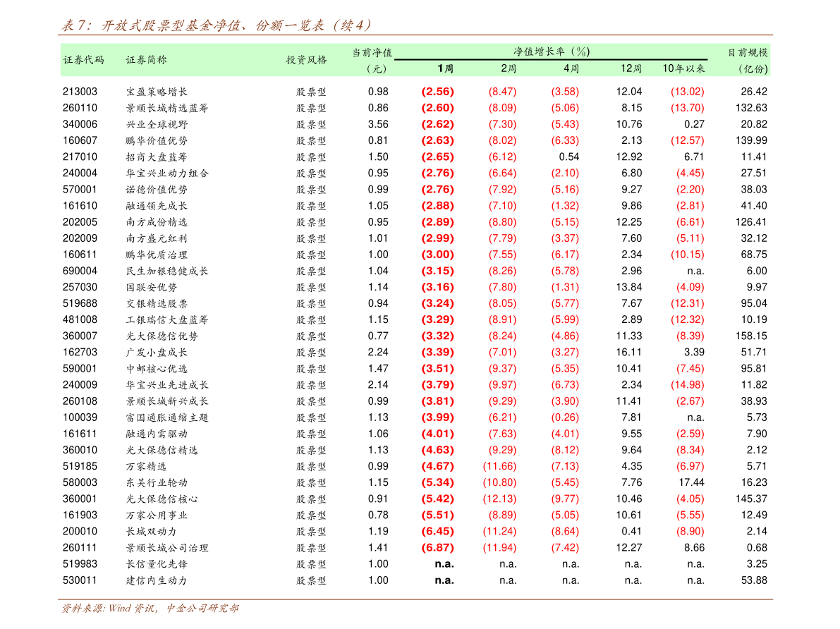Select 1-week value (2.56)

click(438, 92)
